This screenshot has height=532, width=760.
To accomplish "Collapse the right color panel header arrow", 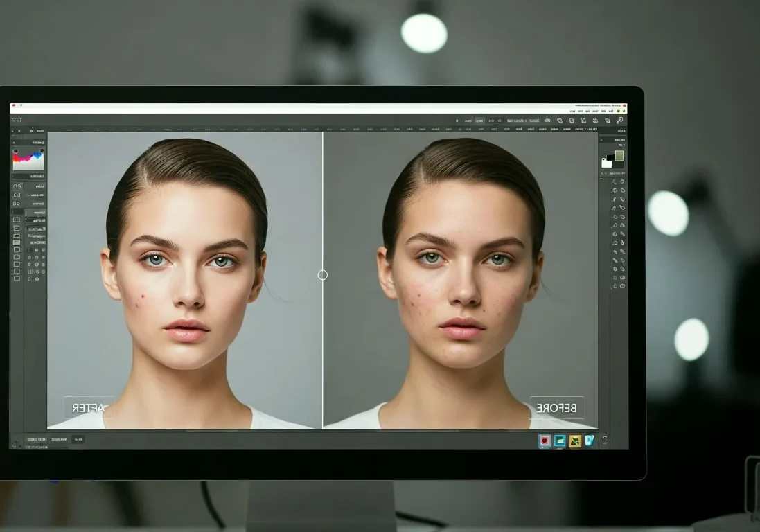I will (x=601, y=140).
